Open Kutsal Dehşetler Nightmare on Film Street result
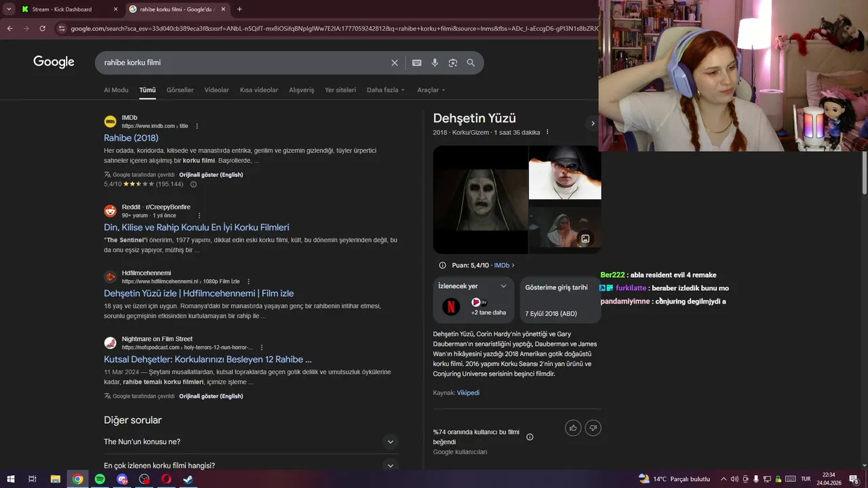 [208, 359]
